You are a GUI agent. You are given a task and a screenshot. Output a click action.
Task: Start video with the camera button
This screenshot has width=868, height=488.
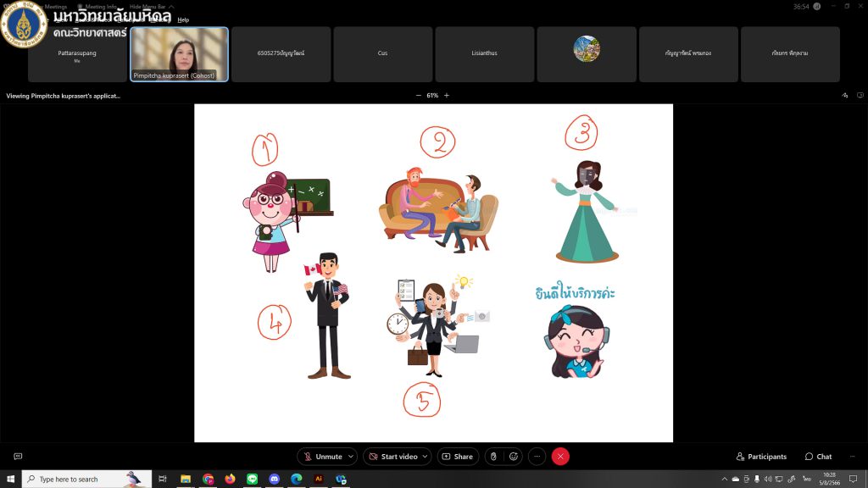pyautogui.click(x=392, y=457)
